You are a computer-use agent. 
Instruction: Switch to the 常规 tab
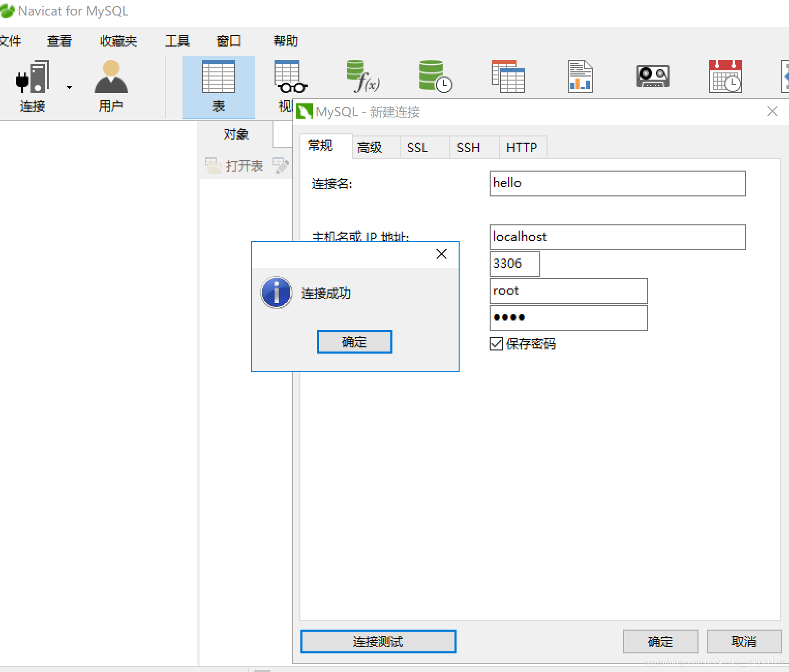(326, 146)
